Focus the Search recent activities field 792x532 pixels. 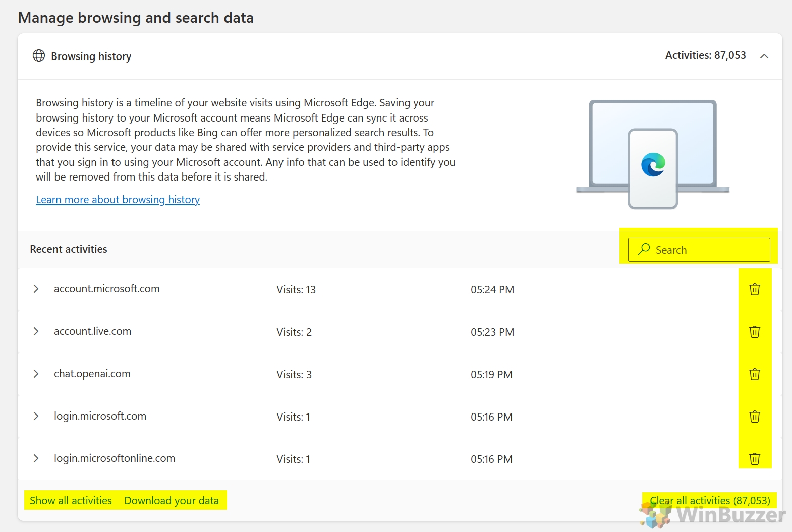[x=699, y=250]
